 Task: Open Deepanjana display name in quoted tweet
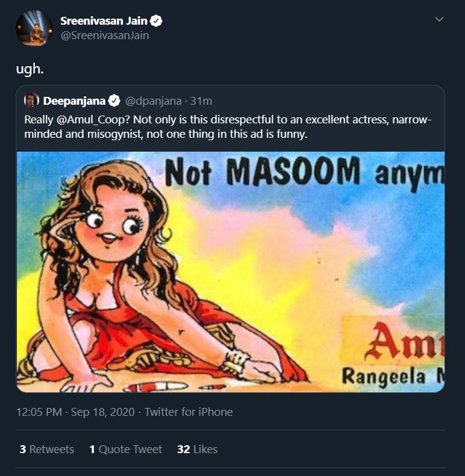pyautogui.click(x=74, y=100)
